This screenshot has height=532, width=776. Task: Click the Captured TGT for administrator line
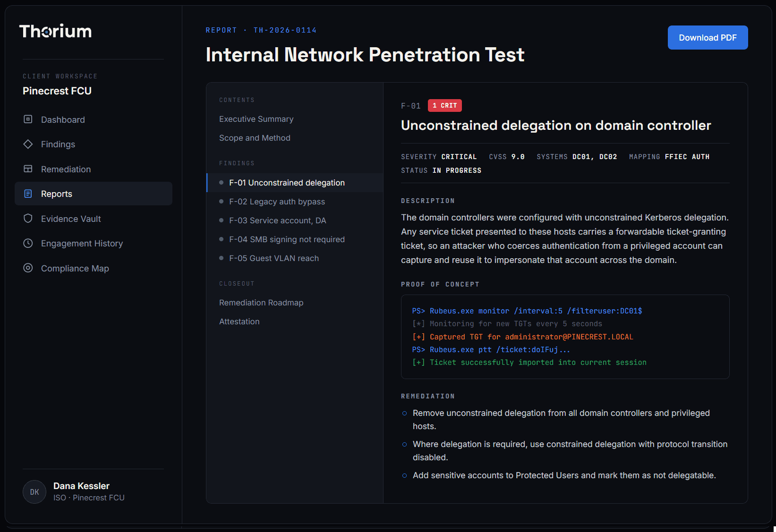tap(523, 337)
